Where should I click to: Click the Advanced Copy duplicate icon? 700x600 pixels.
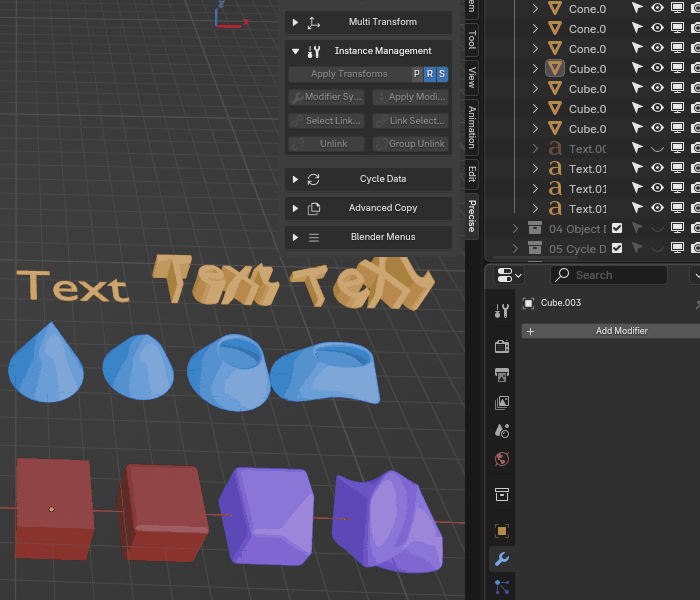(313, 208)
